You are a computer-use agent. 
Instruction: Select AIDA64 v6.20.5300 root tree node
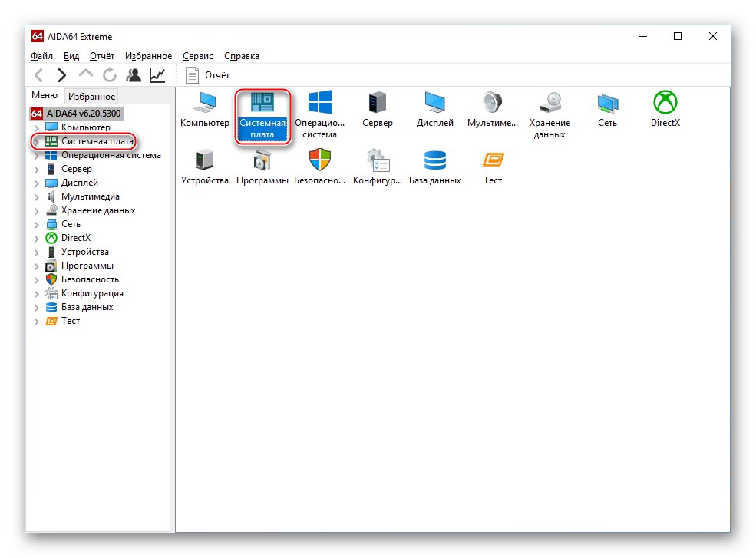click(78, 114)
